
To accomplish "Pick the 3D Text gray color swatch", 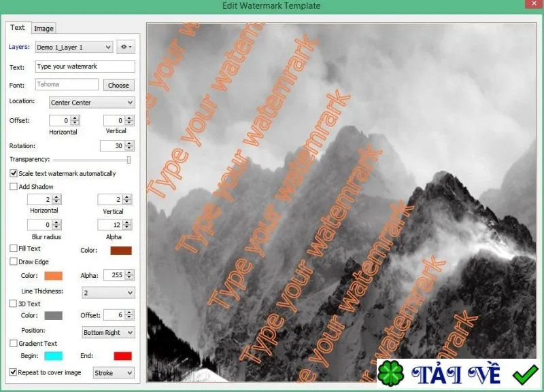I will click(54, 315).
